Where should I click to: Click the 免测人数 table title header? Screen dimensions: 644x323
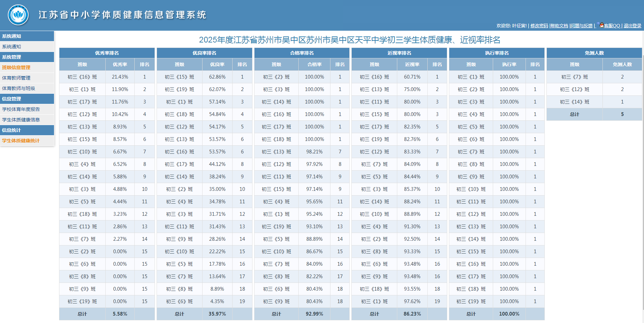[594, 53]
